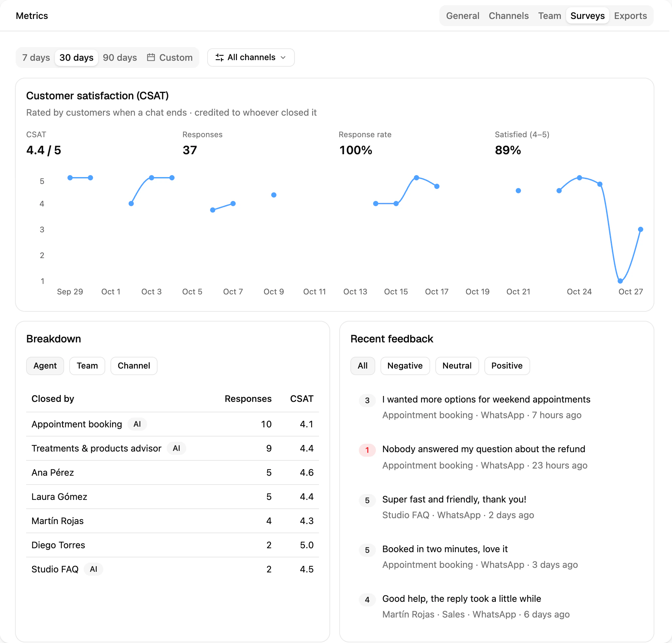The width and height of the screenshot is (672, 643).
Task: Click the AI badge next to Treatments advisor
Action: click(x=176, y=448)
